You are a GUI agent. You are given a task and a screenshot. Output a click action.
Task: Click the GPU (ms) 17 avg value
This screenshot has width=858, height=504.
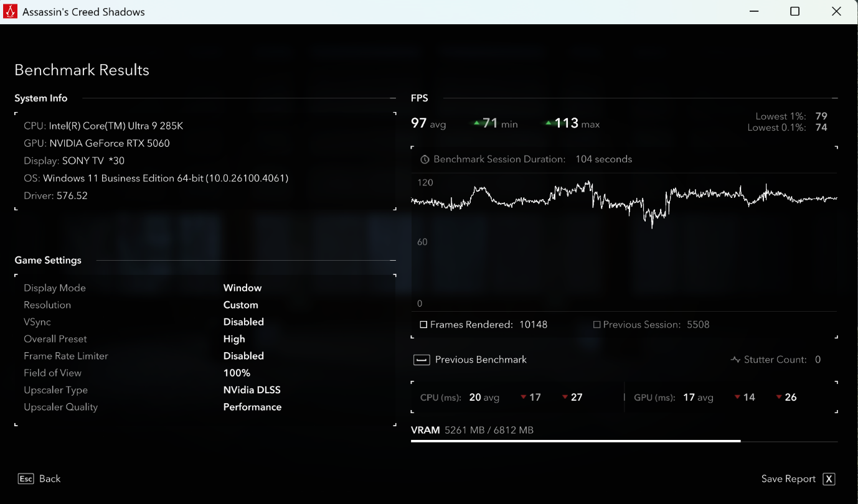698,398
